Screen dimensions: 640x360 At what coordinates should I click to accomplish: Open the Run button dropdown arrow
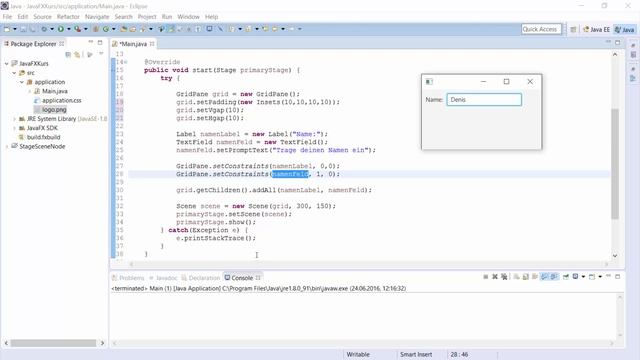click(69, 29)
